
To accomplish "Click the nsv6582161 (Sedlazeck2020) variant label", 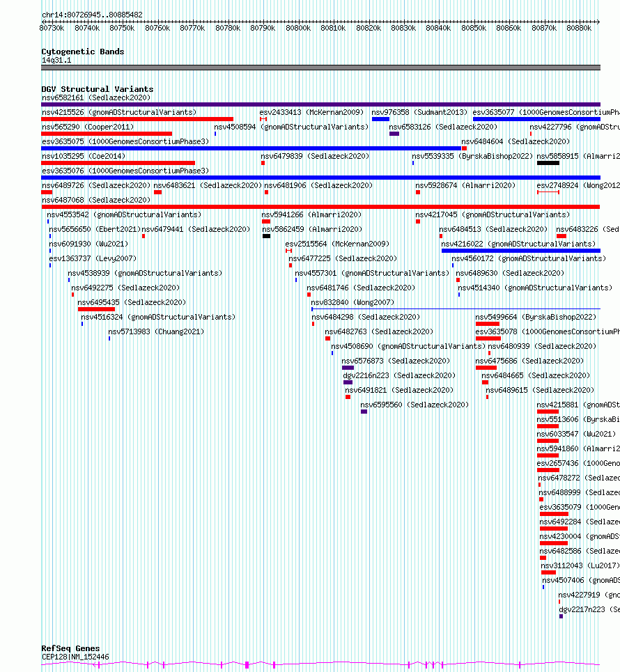I will 96,97.
